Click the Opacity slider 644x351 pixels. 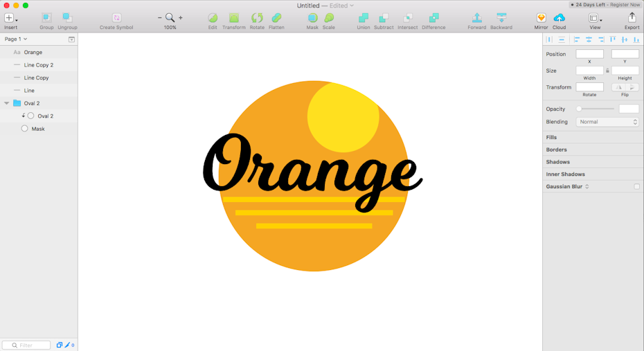point(596,109)
